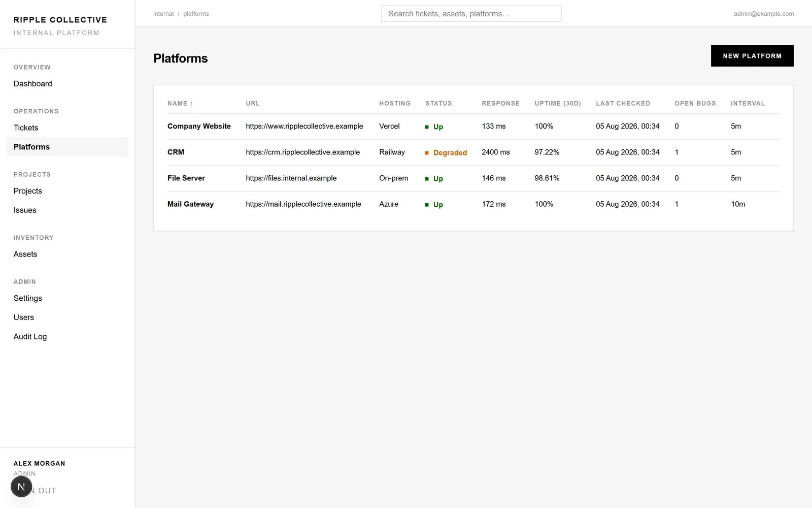The image size is (812, 508).
Task: Click the Railway hosting cell
Action: point(392,152)
